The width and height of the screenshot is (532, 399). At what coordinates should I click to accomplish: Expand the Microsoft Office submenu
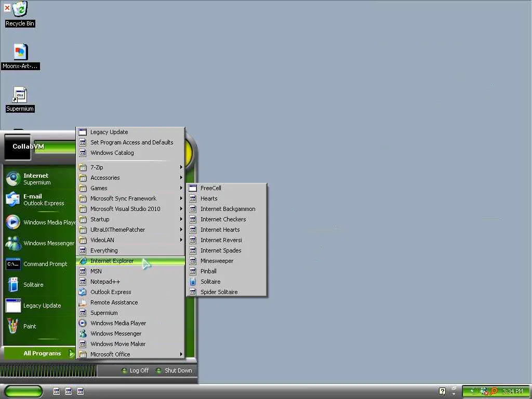coord(130,354)
